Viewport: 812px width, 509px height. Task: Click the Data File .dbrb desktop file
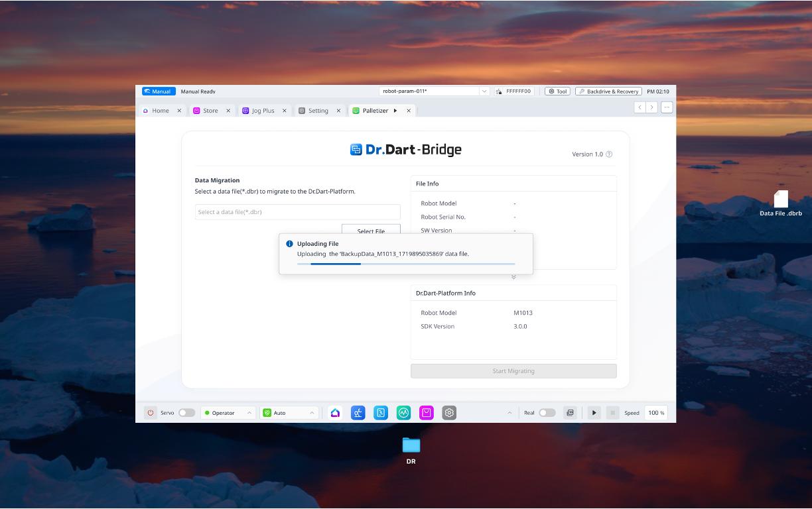(x=781, y=203)
